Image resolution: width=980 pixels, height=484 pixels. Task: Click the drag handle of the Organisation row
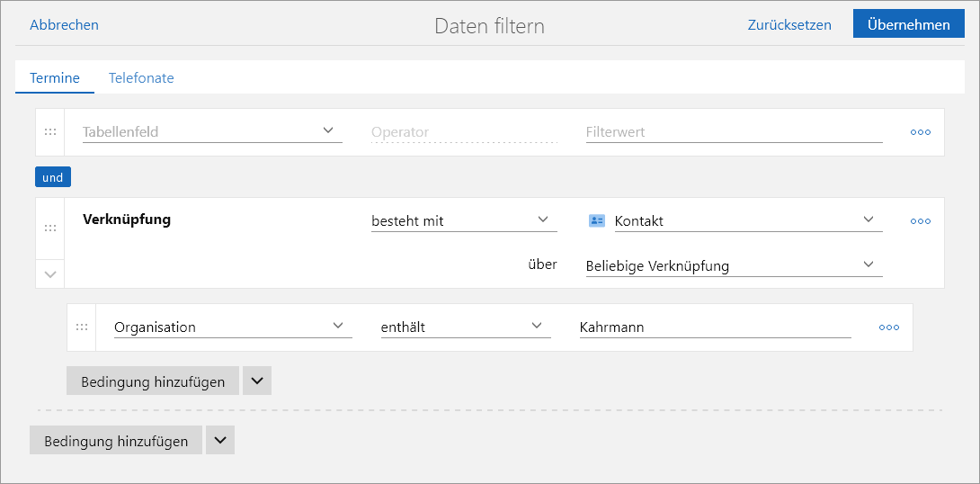pos(82,327)
